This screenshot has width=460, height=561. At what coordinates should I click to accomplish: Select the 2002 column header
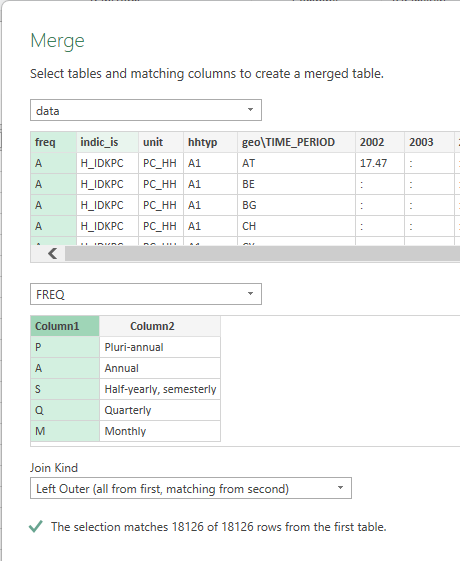point(380,142)
